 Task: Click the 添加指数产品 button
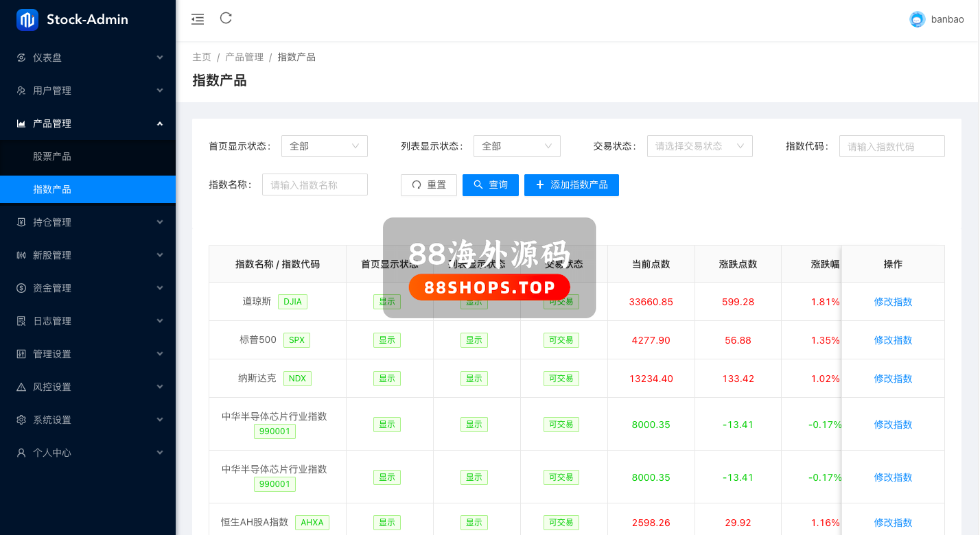[571, 185]
